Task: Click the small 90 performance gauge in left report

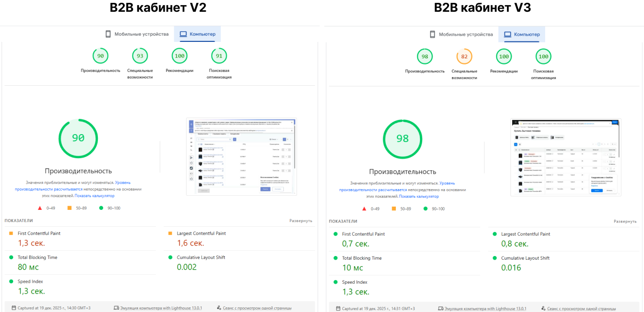Action: click(x=100, y=56)
